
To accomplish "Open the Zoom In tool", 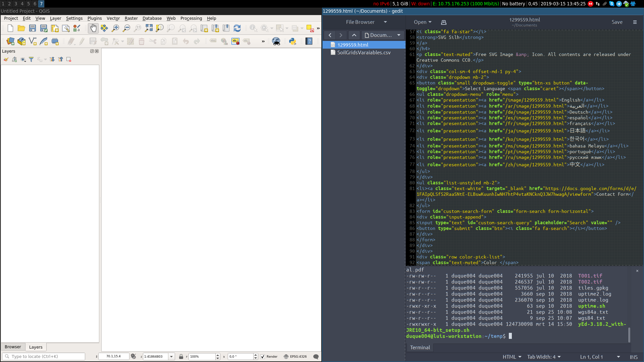I will [x=115, y=28].
